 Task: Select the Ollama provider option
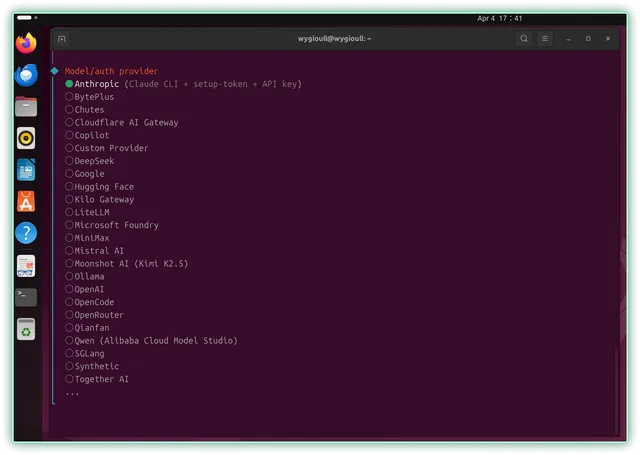click(x=85, y=276)
